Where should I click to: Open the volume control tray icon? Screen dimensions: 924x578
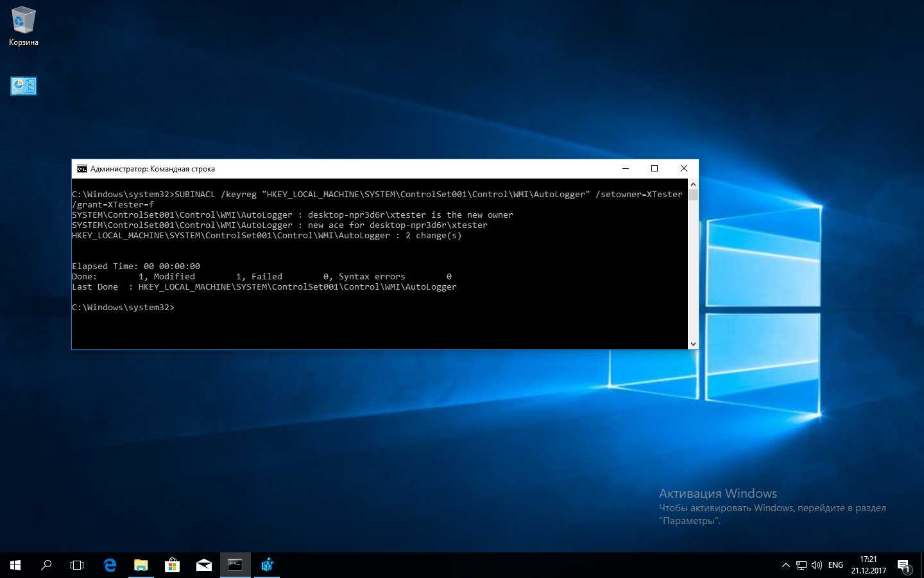817,565
